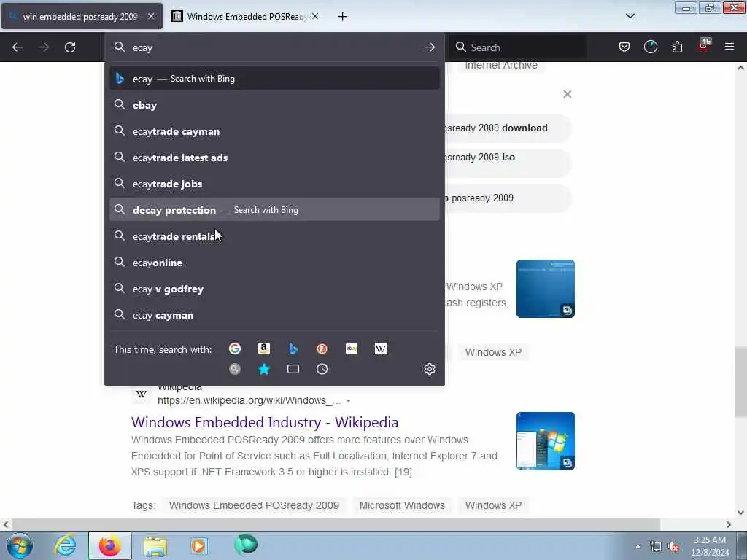Go with the address bar arrow
The height and width of the screenshot is (560, 747).
tap(429, 47)
